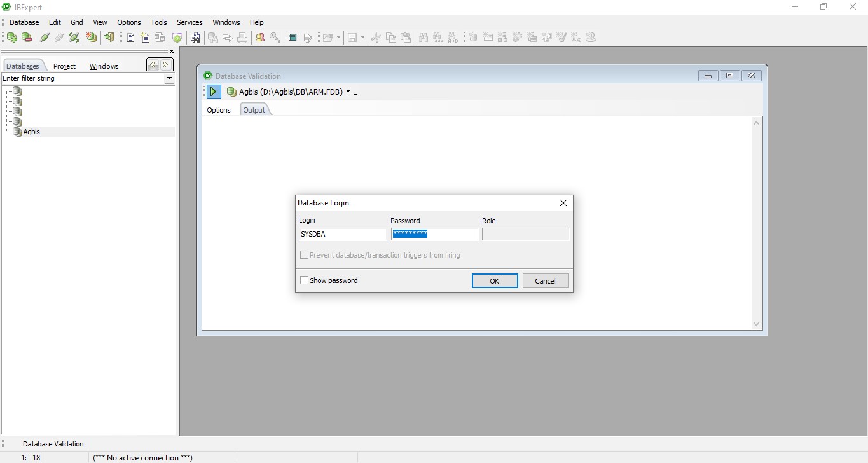This screenshot has height=463, width=868.
Task: Click the Reconnect plug icon with arrows
Action: click(74, 38)
